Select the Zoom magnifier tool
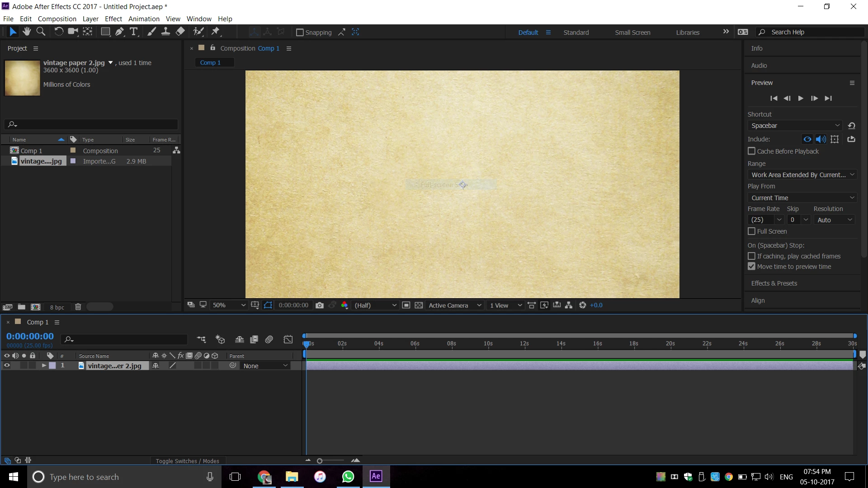This screenshot has height=488, width=868. click(41, 32)
